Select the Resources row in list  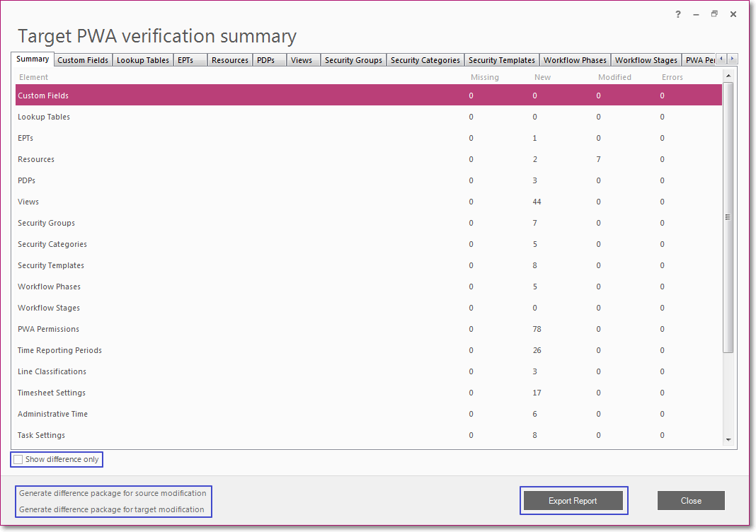(369, 159)
